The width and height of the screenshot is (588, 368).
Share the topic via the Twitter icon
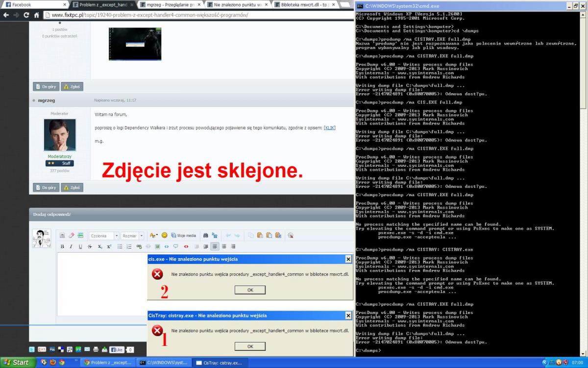point(32,349)
